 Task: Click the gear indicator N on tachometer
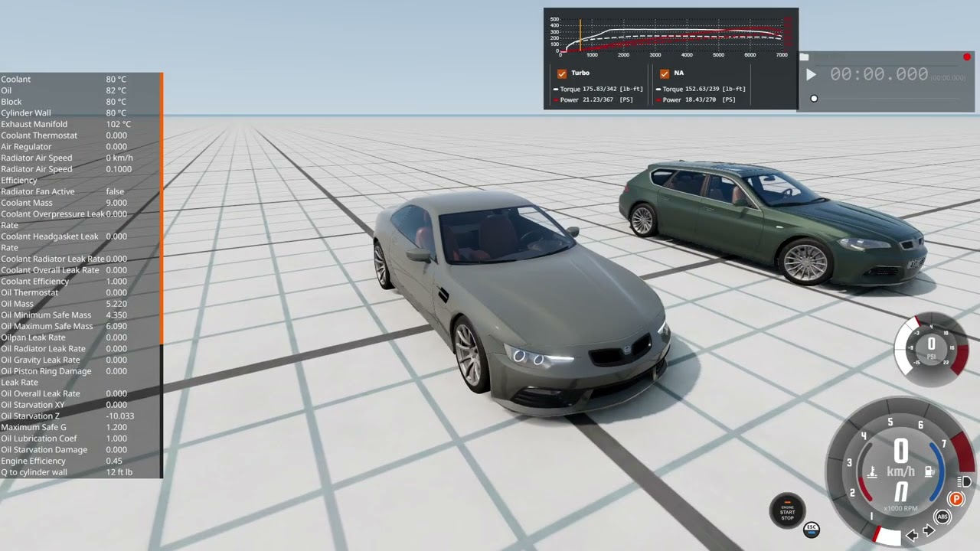902,491
